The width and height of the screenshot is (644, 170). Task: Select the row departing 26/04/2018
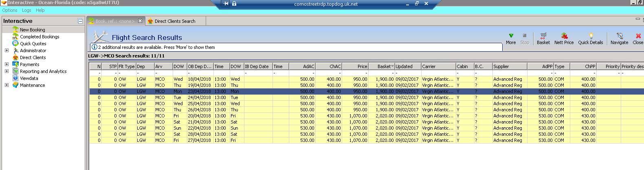[367, 110]
